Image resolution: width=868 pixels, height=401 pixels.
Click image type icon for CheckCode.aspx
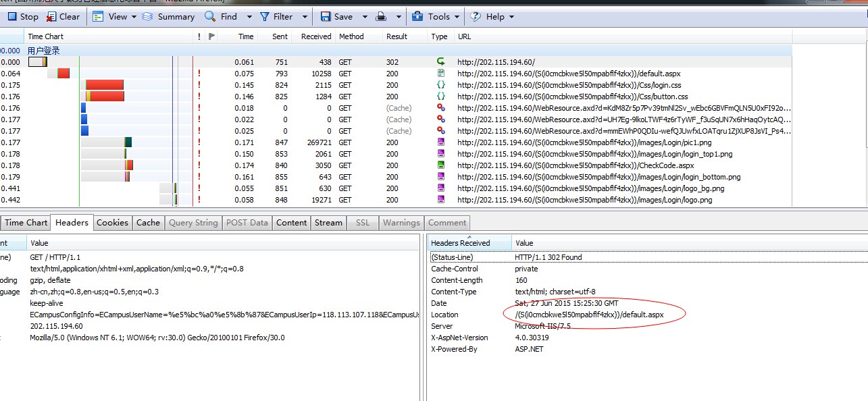pos(441,165)
